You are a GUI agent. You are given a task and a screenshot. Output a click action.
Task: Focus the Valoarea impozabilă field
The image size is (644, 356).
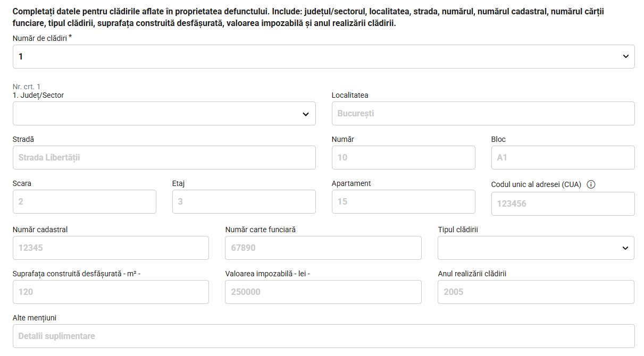323,292
